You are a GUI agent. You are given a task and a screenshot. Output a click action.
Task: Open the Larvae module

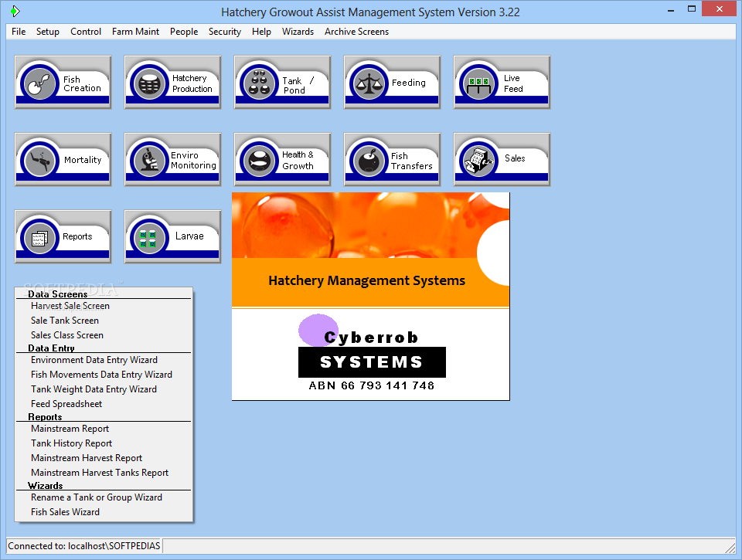click(172, 236)
